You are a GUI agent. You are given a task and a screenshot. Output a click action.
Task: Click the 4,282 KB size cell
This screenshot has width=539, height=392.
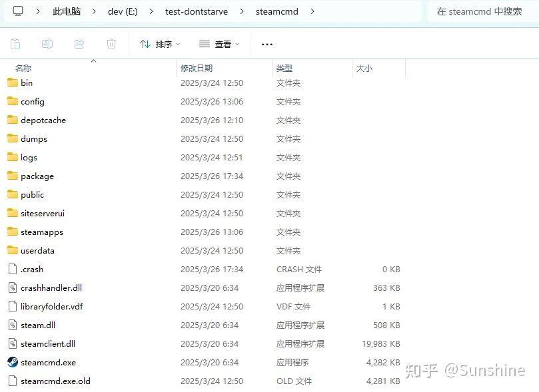point(383,362)
